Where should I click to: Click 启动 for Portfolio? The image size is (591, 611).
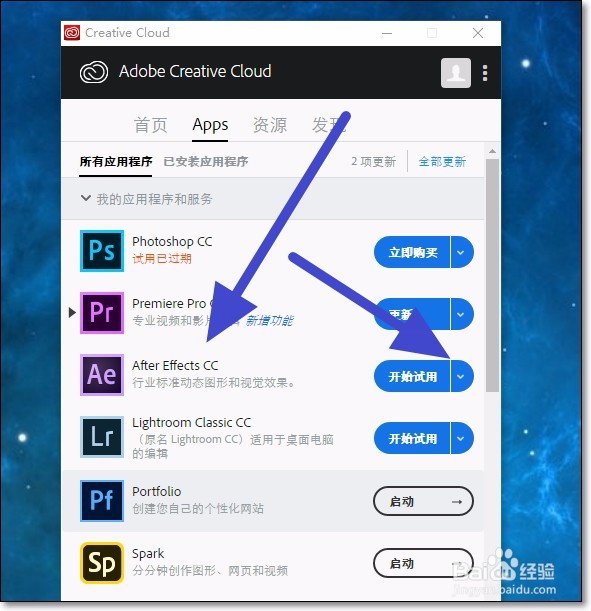click(x=423, y=501)
